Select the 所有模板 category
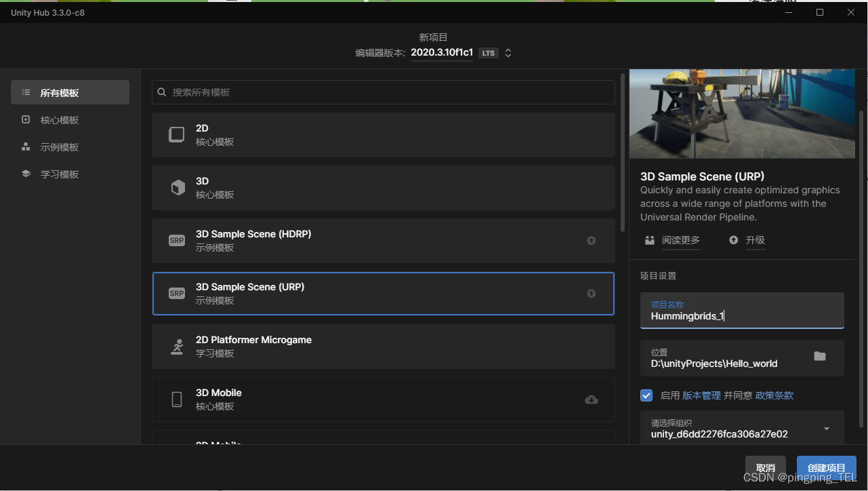868x491 pixels. pos(70,92)
